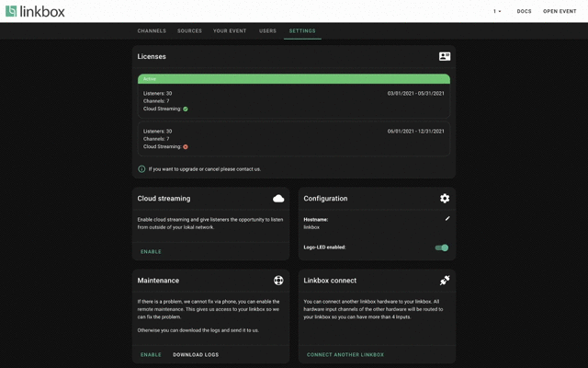This screenshot has width=588, height=368.
Task: Click the Maintenance heading
Action: tap(158, 281)
